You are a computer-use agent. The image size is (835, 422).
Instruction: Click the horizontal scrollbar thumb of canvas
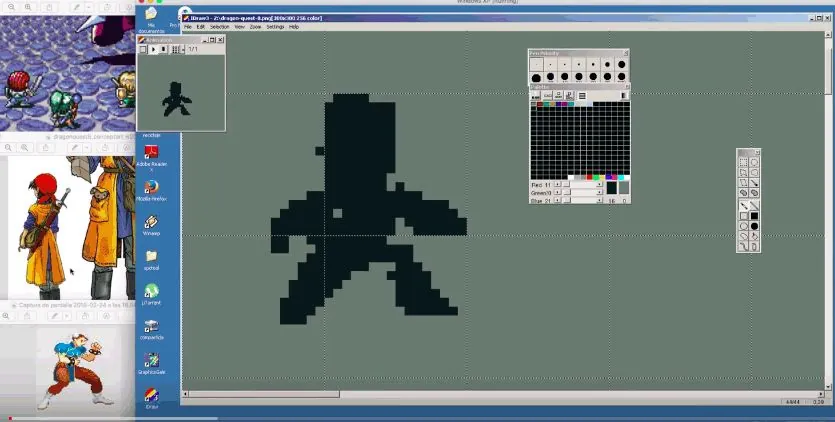pyautogui.click(x=264, y=394)
